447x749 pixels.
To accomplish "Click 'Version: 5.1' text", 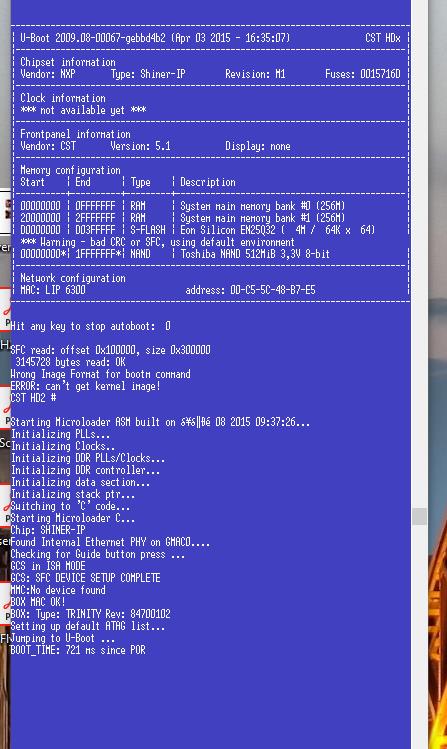I will click(140, 146).
